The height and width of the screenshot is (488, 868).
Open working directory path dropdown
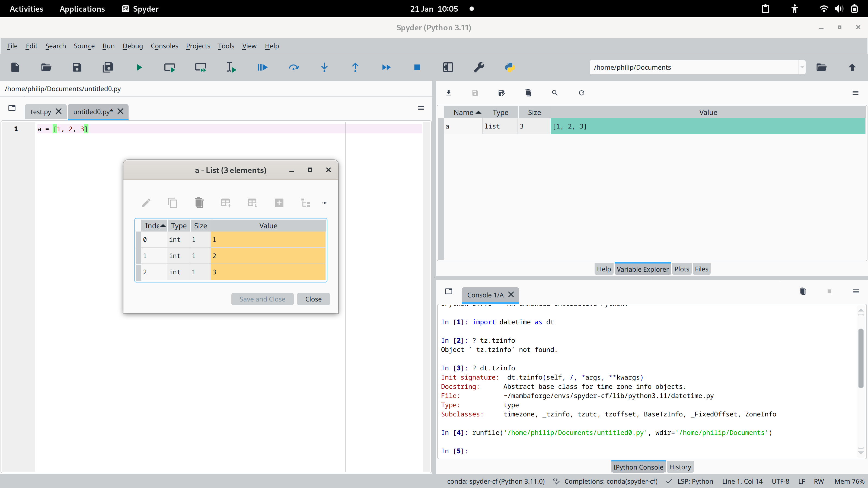point(802,67)
